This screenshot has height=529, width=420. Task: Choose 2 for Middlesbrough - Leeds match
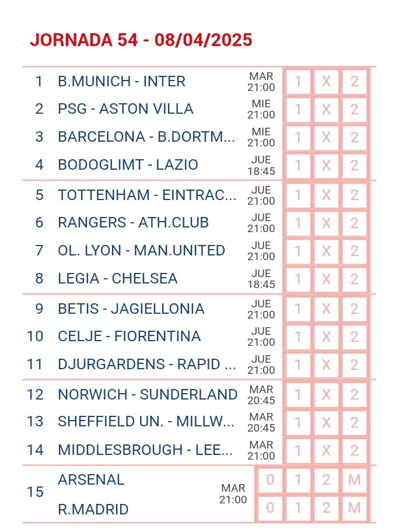tap(354, 450)
